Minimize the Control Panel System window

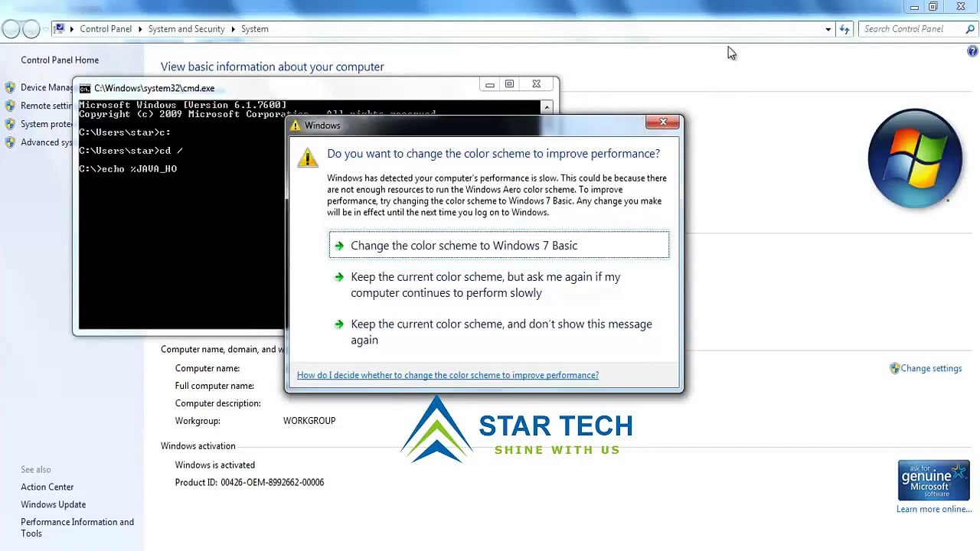coord(914,7)
